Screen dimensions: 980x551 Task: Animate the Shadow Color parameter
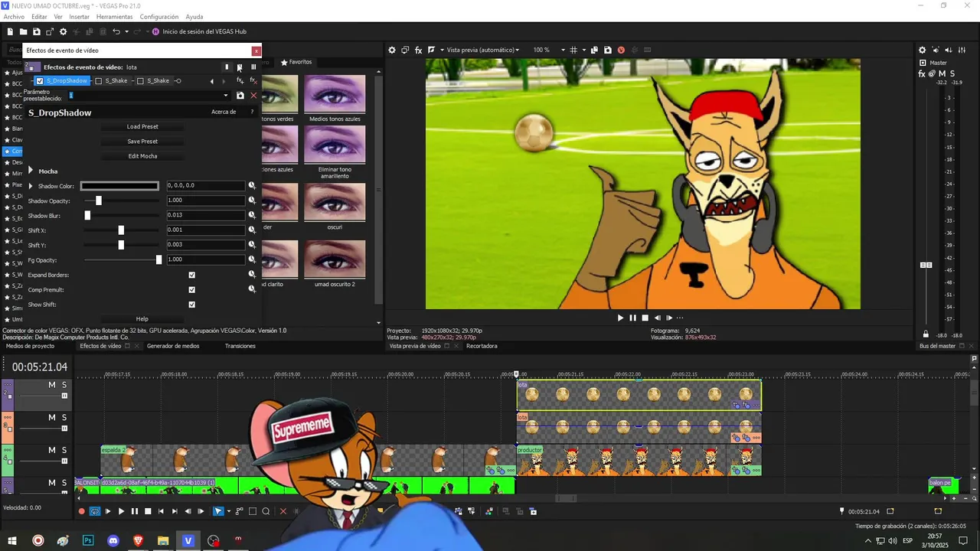(251, 186)
